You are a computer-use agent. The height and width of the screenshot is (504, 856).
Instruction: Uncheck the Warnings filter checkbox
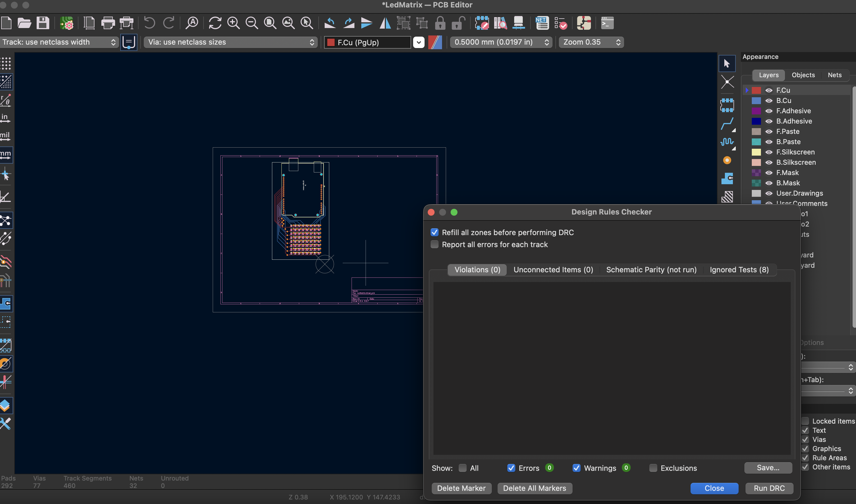pos(576,468)
